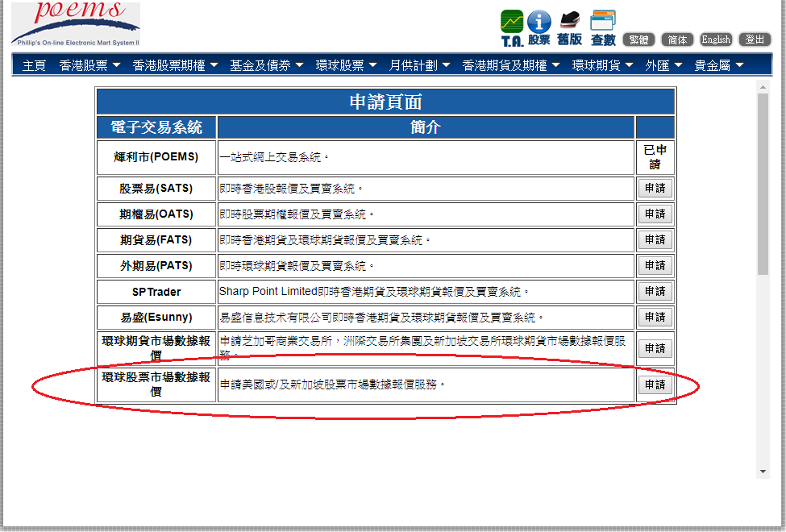
Task: Click the POEMS logo
Action: [76, 23]
